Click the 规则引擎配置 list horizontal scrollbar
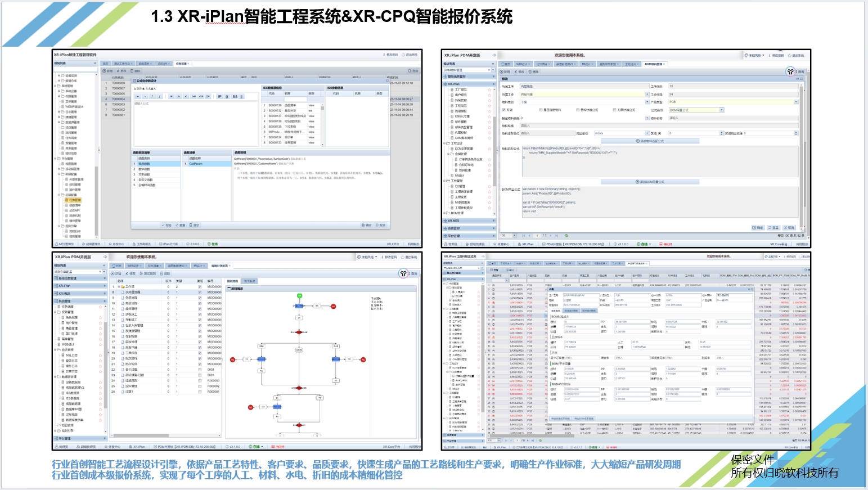 141,435
